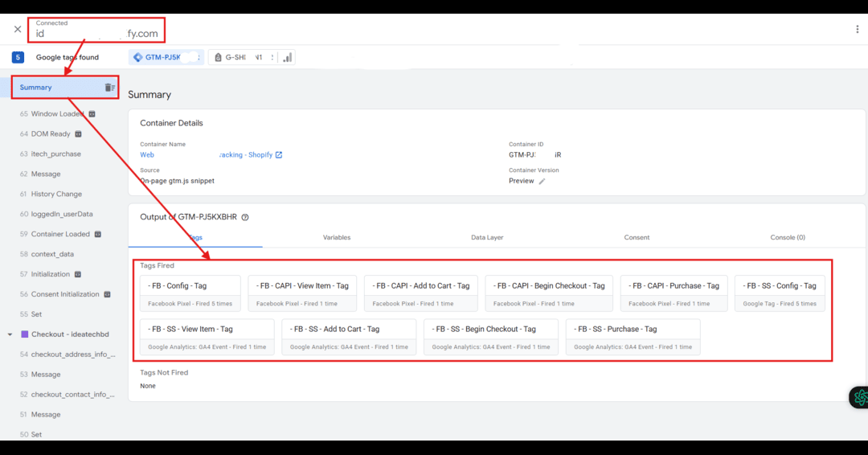Open event 57 Initialization
This screenshot has width=868, height=455.
[x=44, y=274]
